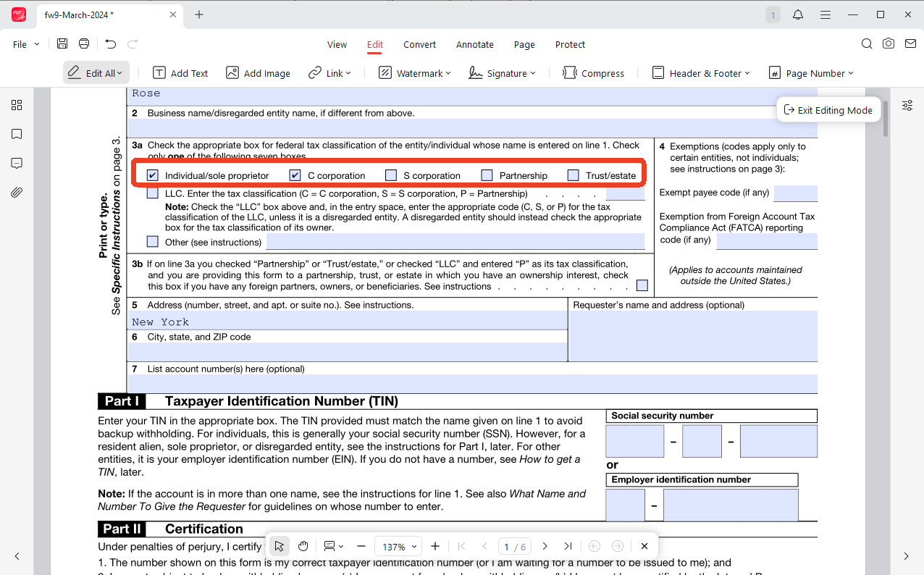
Task: Zoom out with the minus icon
Action: pos(361,546)
